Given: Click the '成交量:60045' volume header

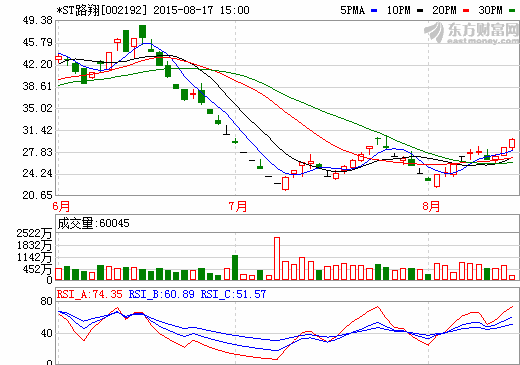Looking at the screenshot, I should pos(93,223).
